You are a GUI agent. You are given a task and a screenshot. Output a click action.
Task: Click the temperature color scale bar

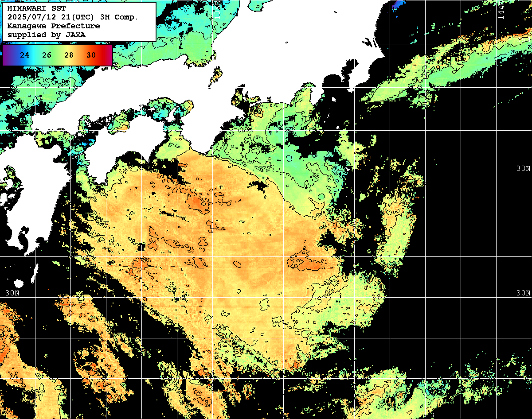pos(58,55)
